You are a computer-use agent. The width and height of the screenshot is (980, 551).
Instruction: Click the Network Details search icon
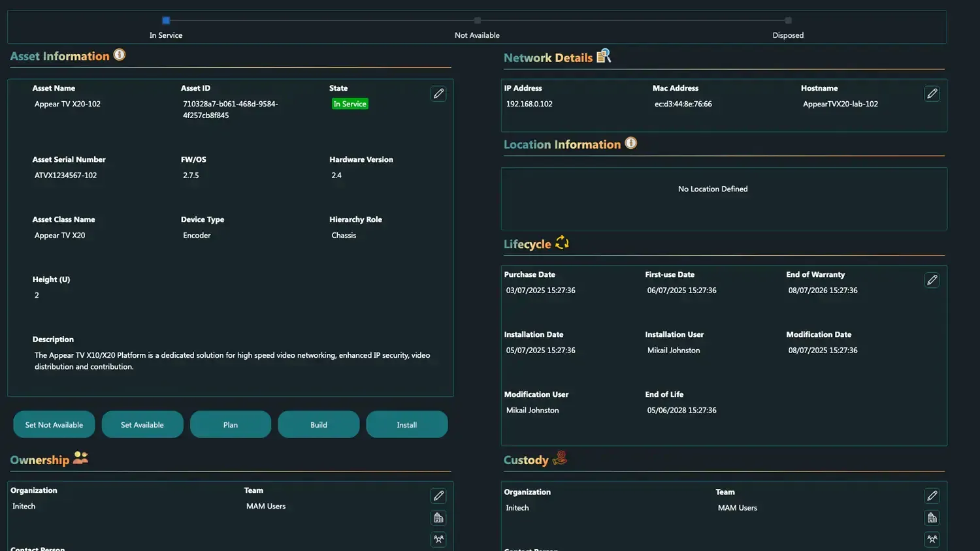click(x=604, y=56)
